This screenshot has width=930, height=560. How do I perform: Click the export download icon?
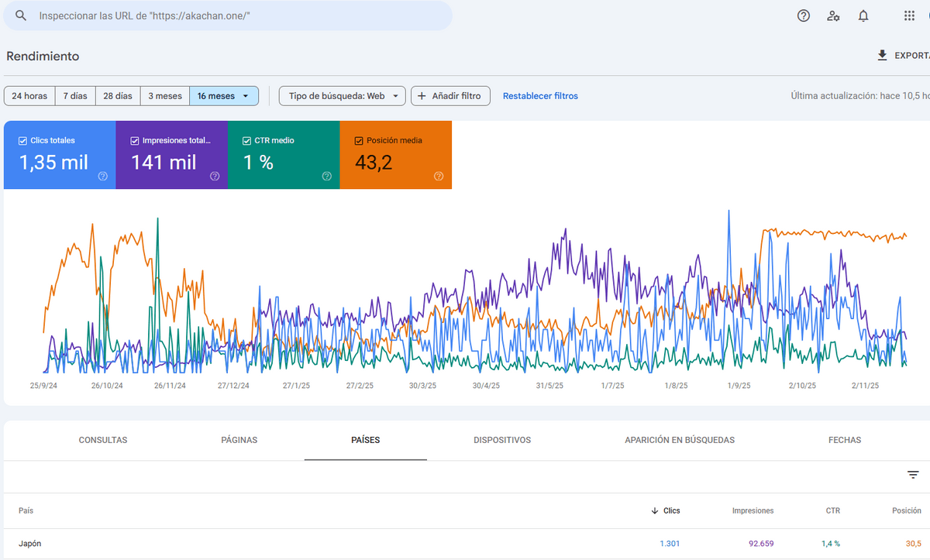[x=882, y=56]
